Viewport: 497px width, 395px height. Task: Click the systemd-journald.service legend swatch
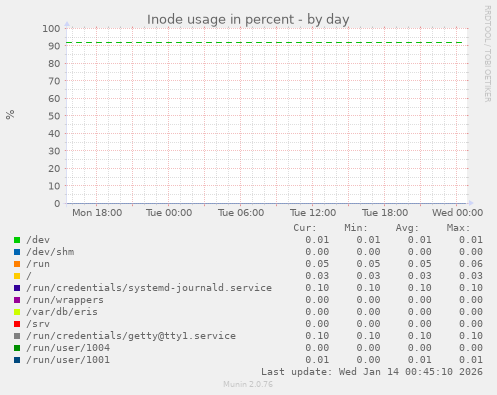(x=17, y=288)
